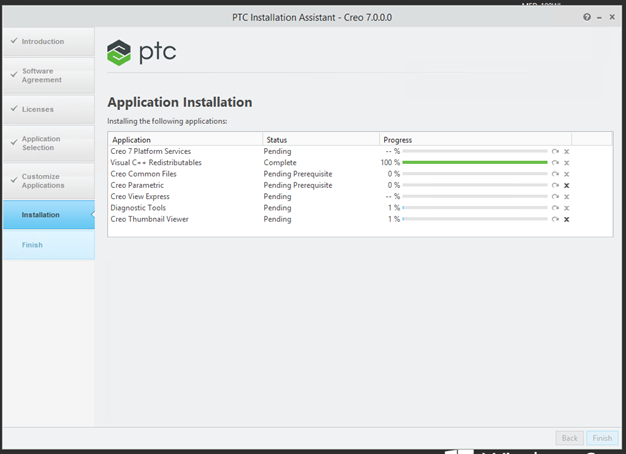Minimize the installation assistant window
The width and height of the screenshot is (626, 454).
[x=599, y=18]
